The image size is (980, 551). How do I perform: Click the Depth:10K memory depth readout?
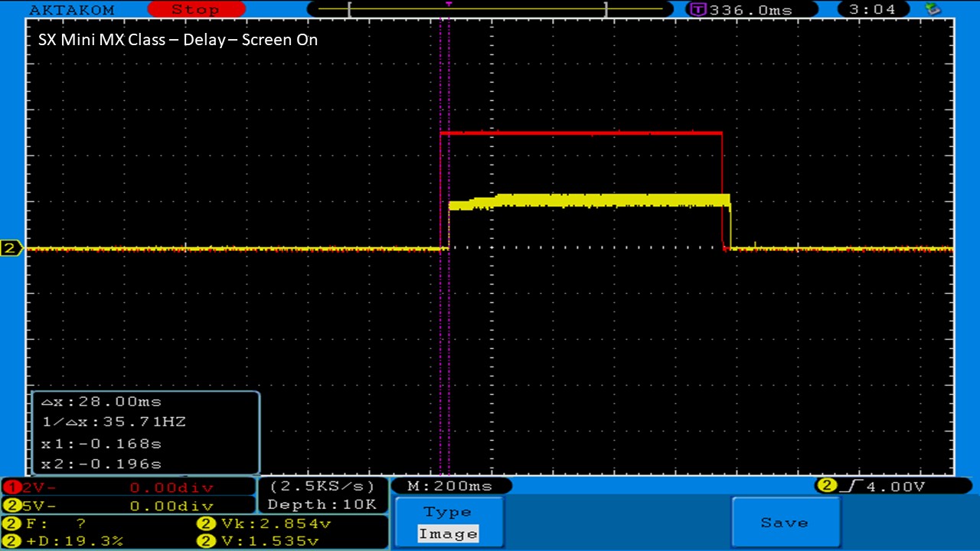[322, 504]
